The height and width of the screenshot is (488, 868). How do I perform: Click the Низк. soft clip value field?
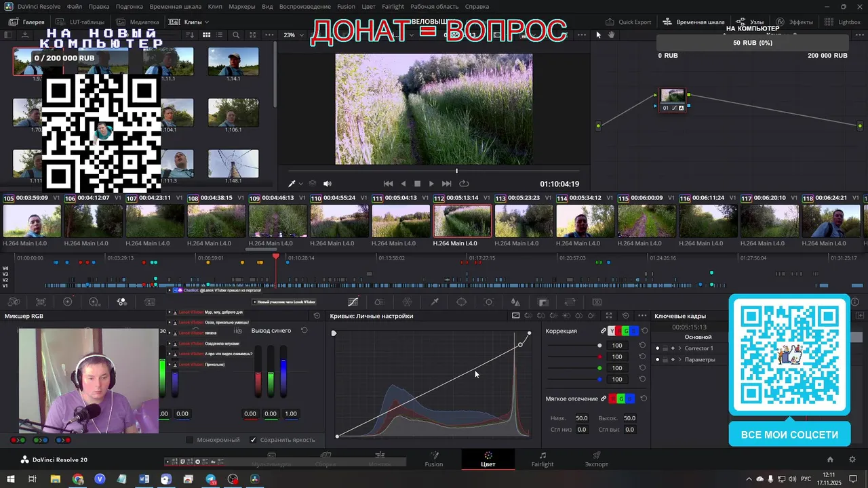582,418
